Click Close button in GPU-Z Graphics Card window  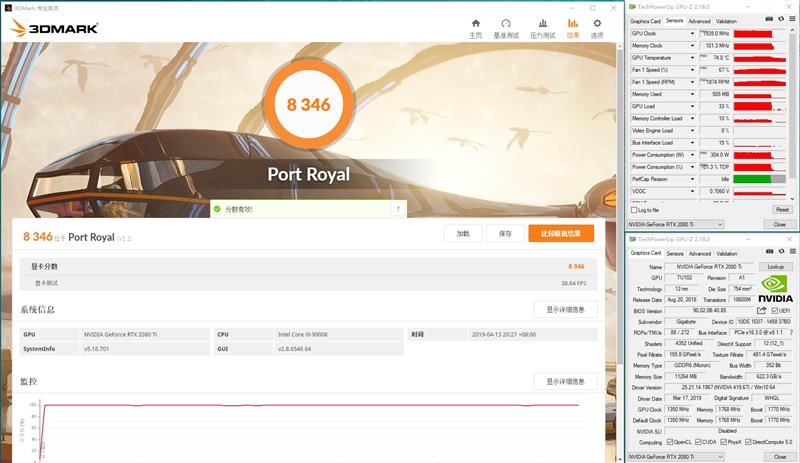[779, 457]
